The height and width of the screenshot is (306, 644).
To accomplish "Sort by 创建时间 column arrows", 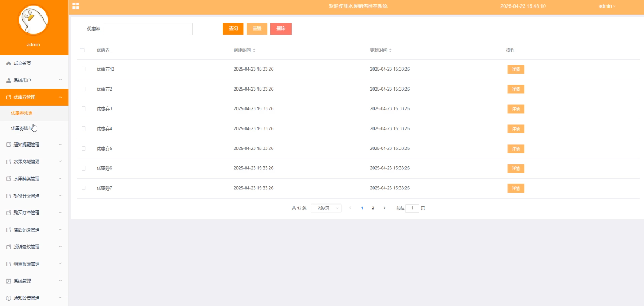I will point(254,50).
